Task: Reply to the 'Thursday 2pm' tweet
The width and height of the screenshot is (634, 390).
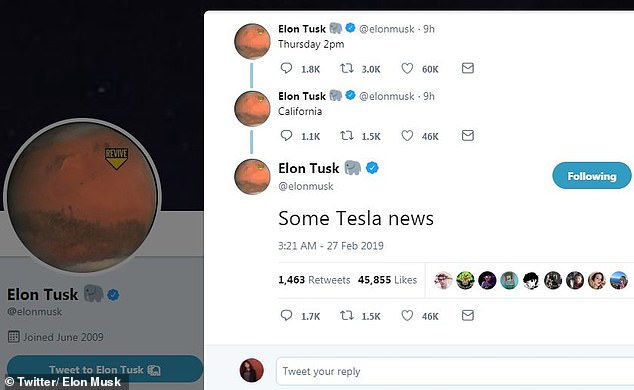Action: (x=286, y=68)
